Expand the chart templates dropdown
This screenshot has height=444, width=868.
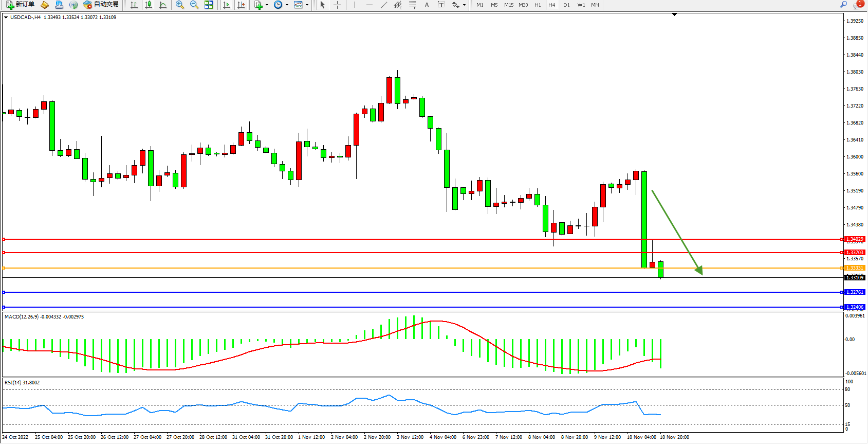(x=307, y=5)
